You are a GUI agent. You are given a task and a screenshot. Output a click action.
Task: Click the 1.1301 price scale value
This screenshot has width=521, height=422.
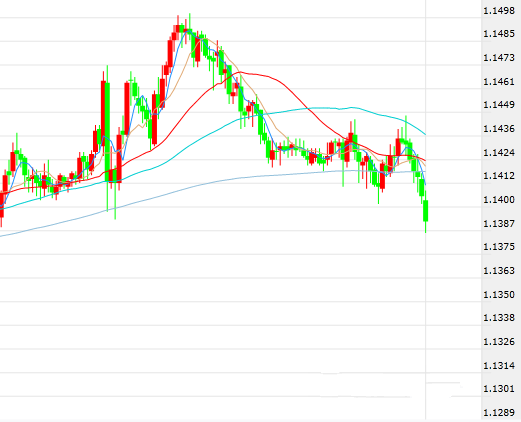pyautogui.click(x=499, y=389)
